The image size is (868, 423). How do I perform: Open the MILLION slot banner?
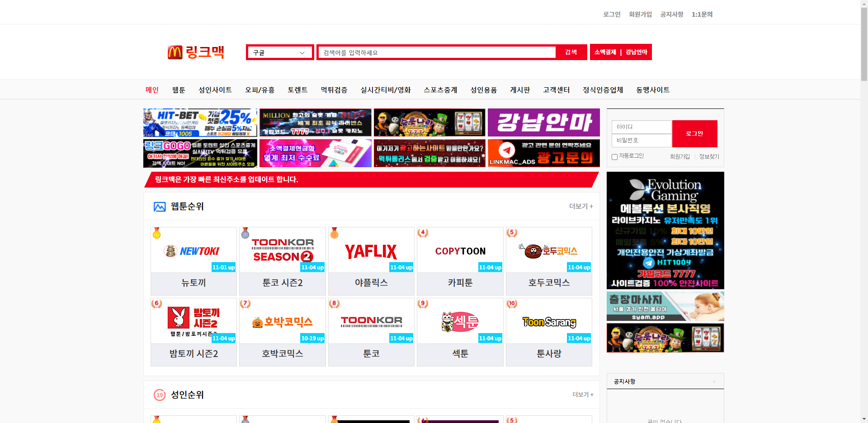click(316, 122)
